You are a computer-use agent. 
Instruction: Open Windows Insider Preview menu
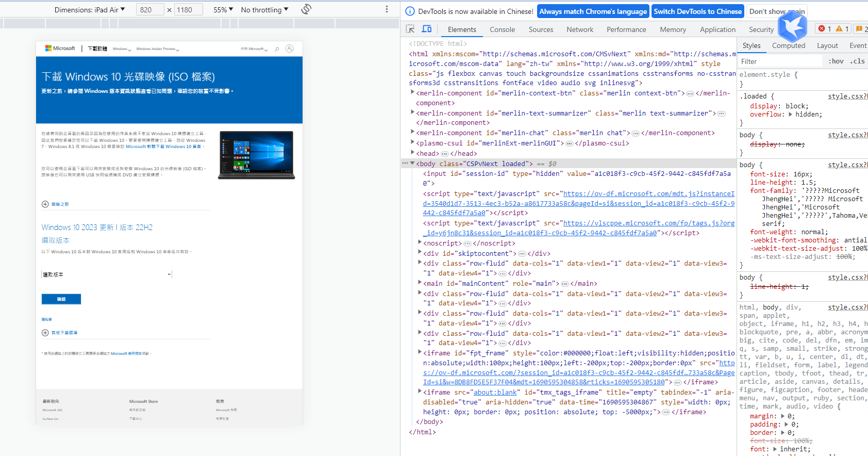coord(158,49)
